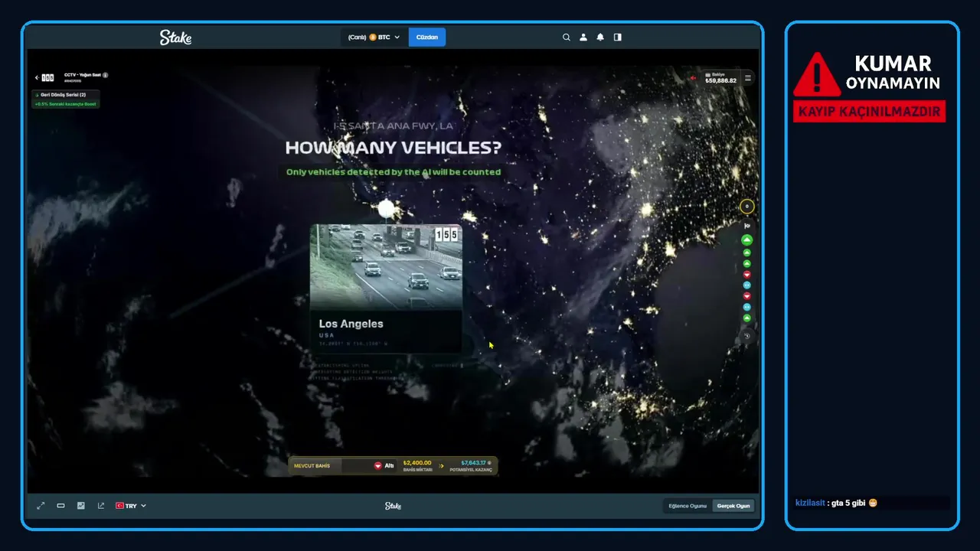Click the Bakiye balance display
This screenshot has height=551, width=980.
point(720,78)
